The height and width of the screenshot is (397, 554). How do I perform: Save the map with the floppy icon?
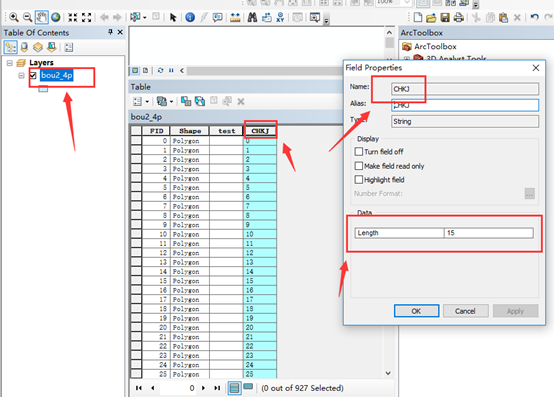[x=445, y=17]
